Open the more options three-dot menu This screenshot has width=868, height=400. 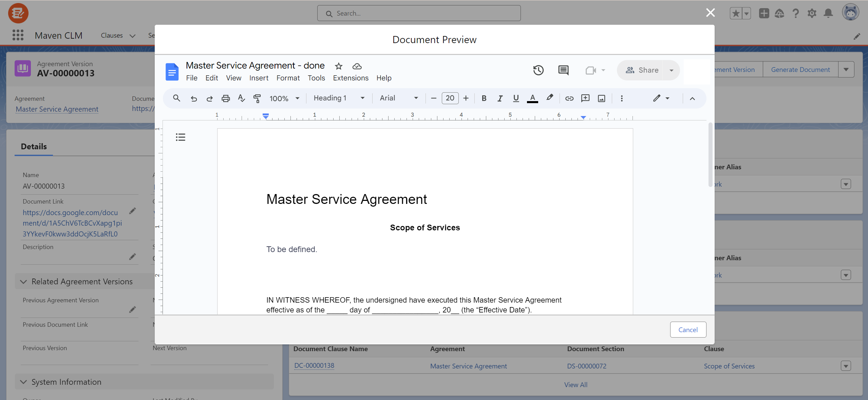(622, 98)
